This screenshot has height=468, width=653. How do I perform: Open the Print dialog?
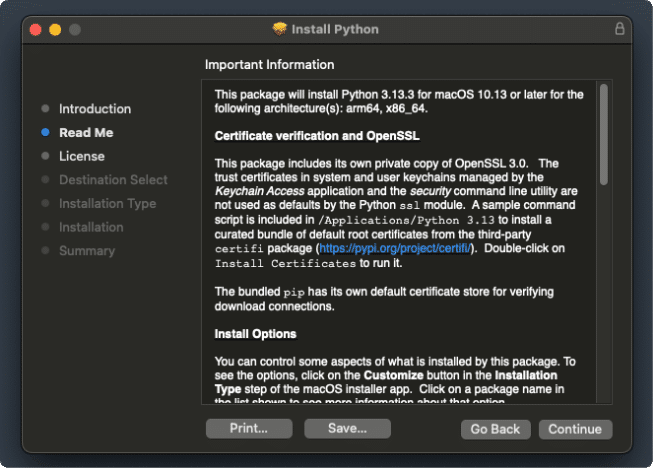coord(249,428)
